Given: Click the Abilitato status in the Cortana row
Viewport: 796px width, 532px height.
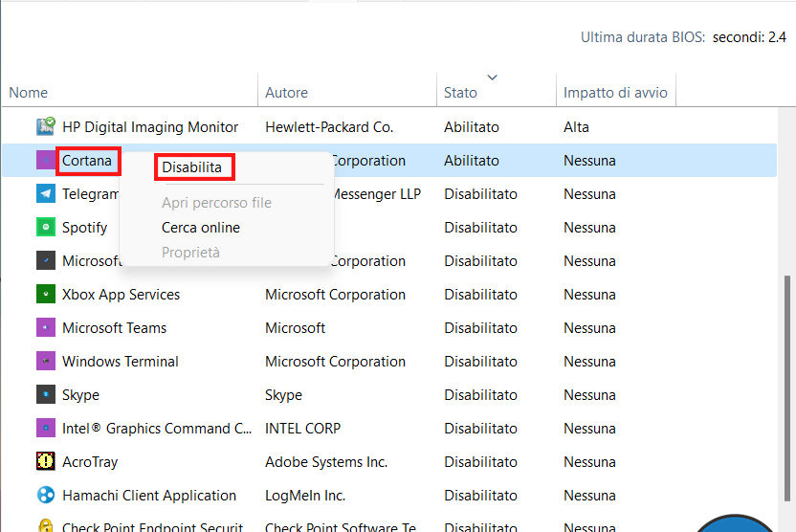Looking at the screenshot, I should coord(472,161).
